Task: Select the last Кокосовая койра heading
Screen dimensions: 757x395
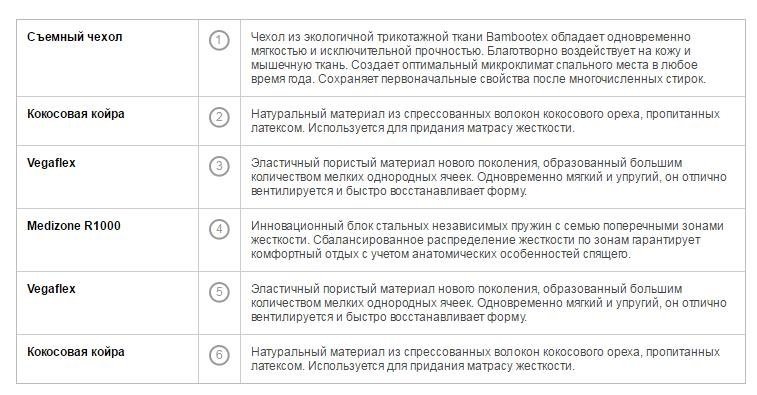Action: pyautogui.click(x=76, y=352)
